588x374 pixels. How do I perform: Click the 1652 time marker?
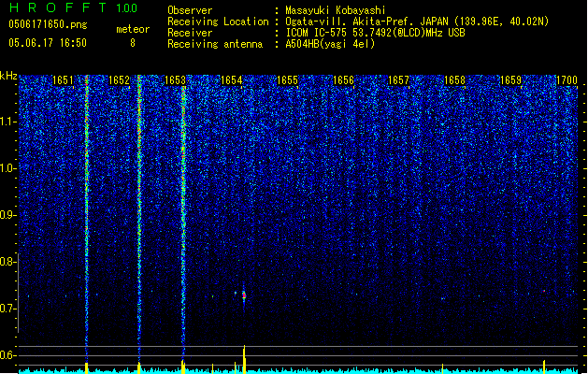(119, 80)
